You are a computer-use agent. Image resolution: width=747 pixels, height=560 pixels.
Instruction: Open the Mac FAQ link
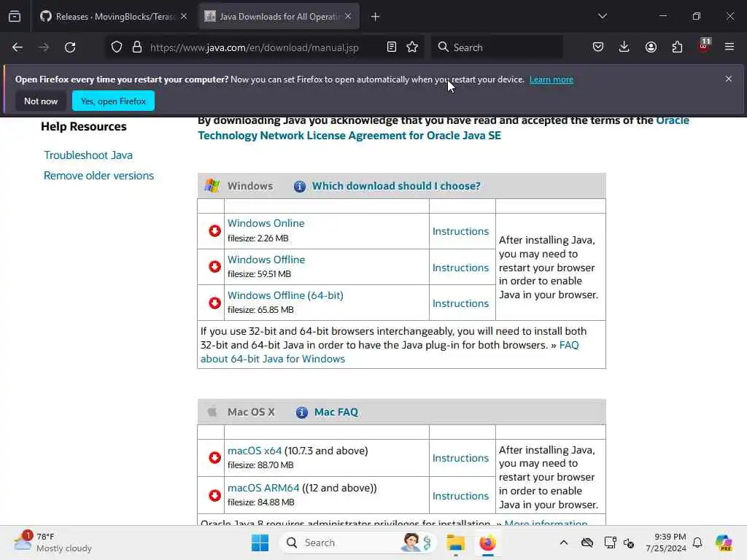[336, 413]
